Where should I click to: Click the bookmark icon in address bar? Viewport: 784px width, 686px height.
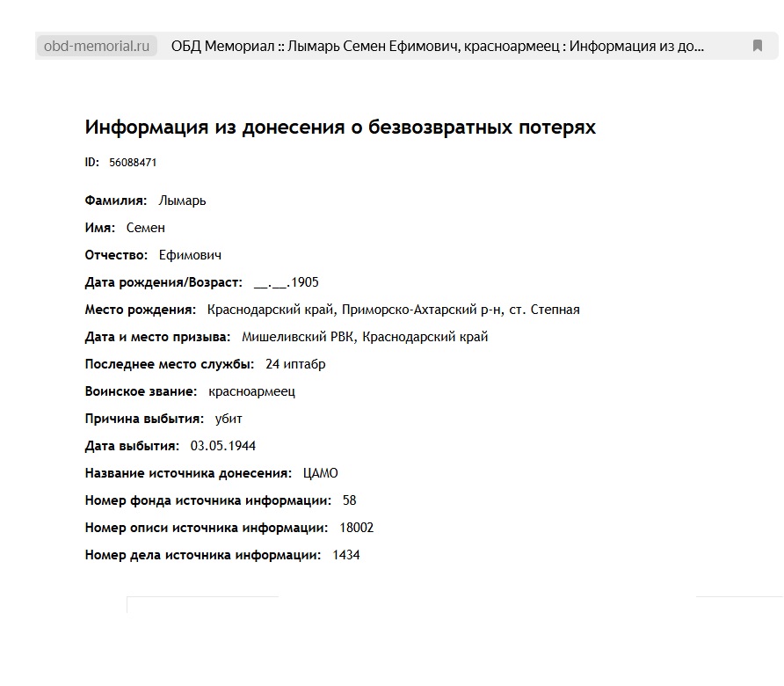(x=757, y=46)
